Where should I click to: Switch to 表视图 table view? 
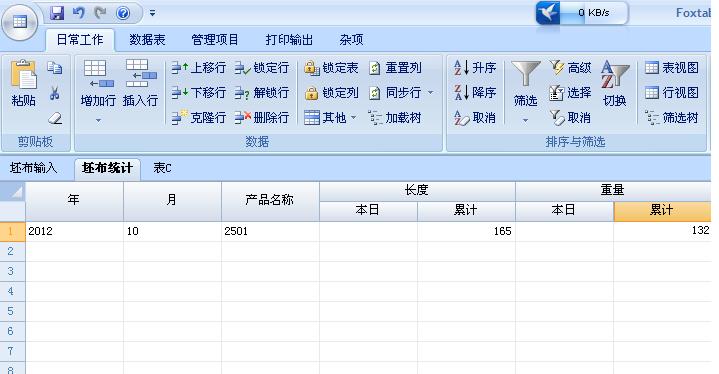click(671, 68)
